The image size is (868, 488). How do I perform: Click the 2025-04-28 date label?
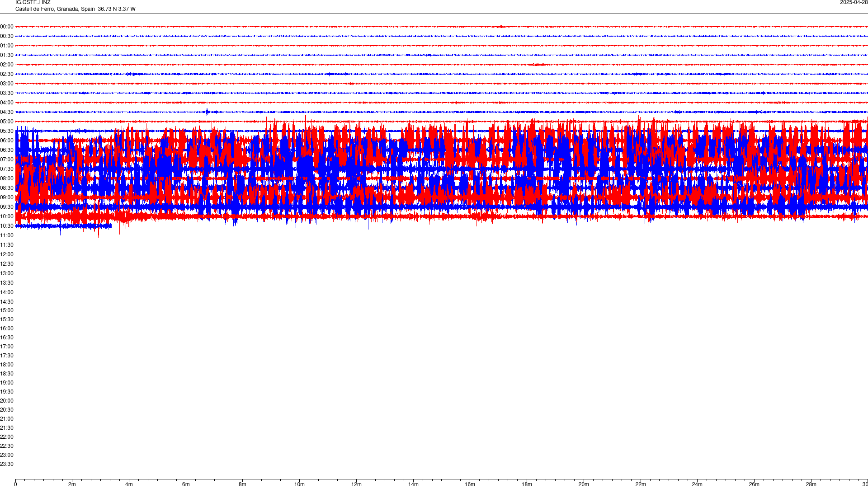point(854,3)
